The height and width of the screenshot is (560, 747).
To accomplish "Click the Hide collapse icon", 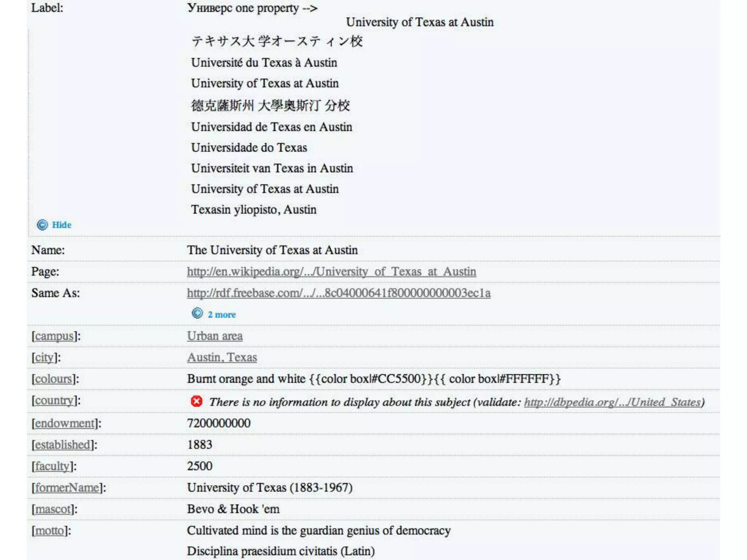I will coord(42,225).
